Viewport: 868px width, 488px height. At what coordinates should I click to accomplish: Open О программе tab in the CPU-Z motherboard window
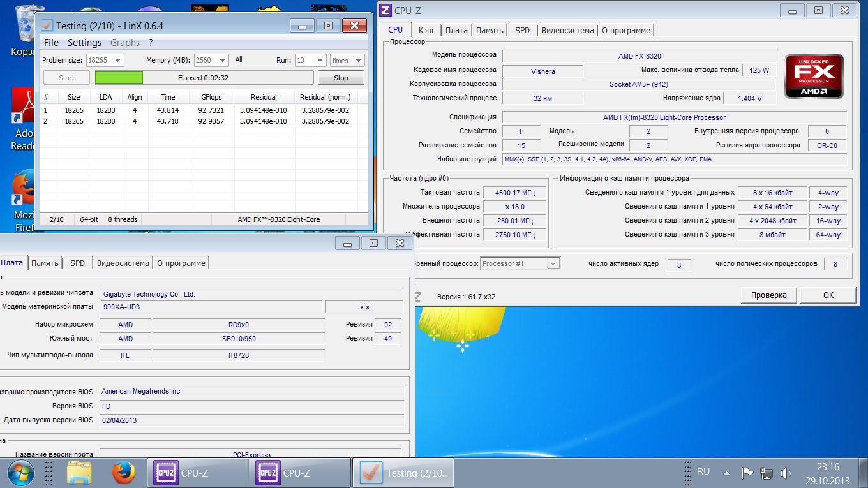click(181, 263)
